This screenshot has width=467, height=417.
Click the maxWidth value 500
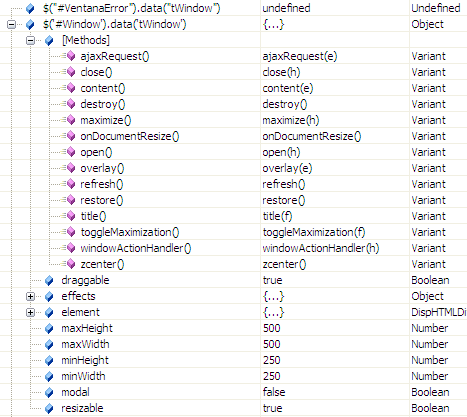point(272,344)
